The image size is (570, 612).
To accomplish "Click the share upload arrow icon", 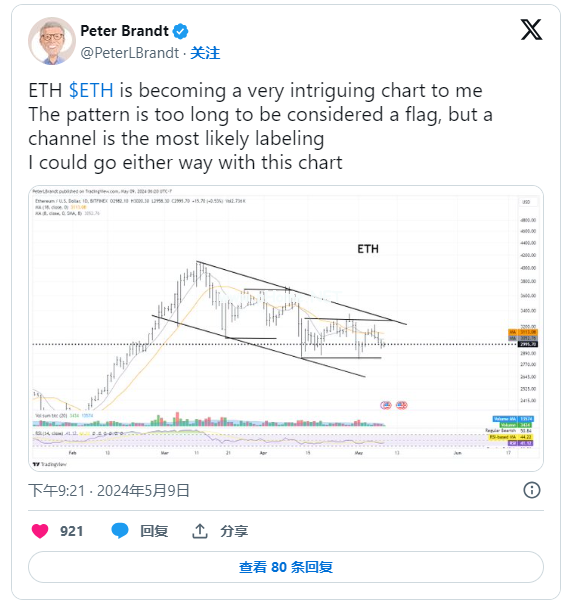I will pos(200,531).
